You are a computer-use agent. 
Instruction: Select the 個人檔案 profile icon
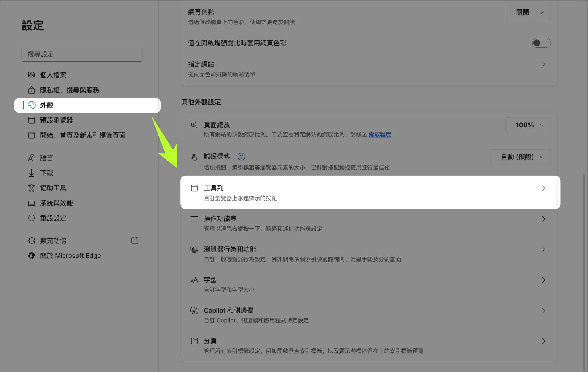[32, 75]
